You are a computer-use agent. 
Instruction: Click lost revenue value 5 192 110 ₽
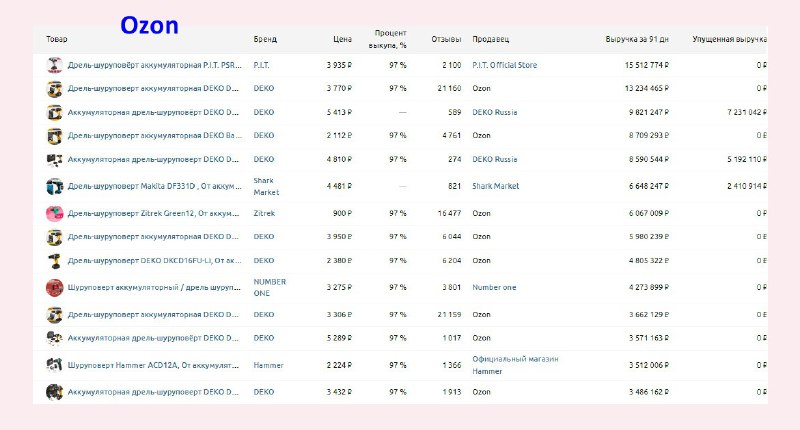(x=747, y=160)
